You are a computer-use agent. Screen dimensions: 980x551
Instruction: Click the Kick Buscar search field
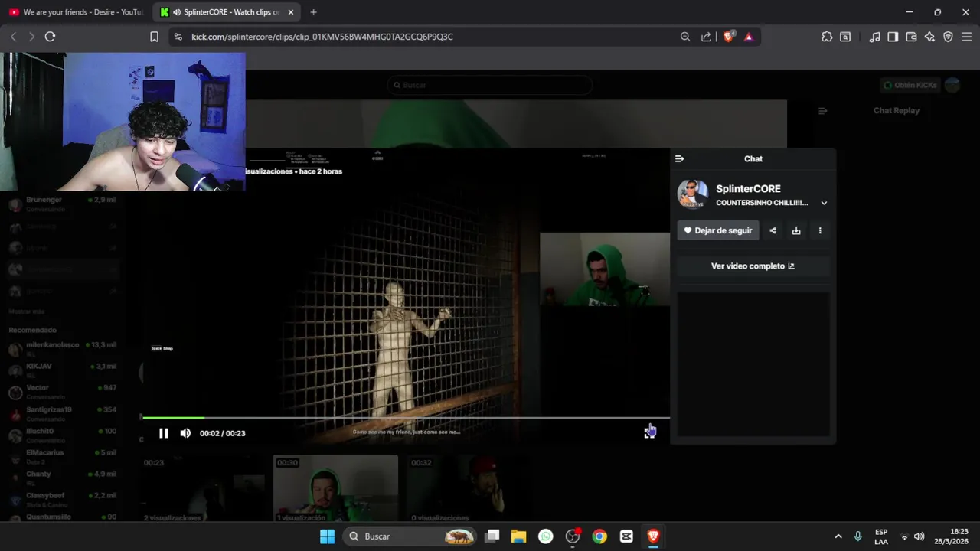[x=489, y=85]
